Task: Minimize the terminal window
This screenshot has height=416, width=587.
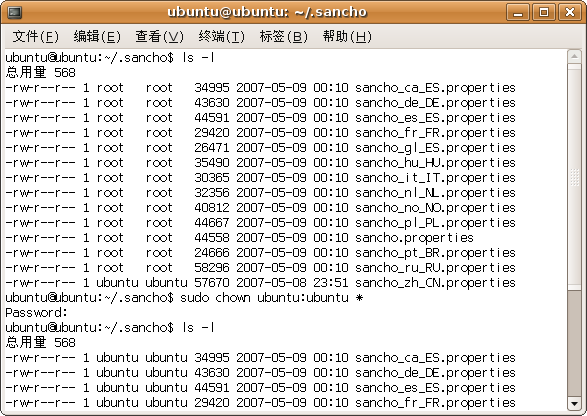Action: coord(518,12)
